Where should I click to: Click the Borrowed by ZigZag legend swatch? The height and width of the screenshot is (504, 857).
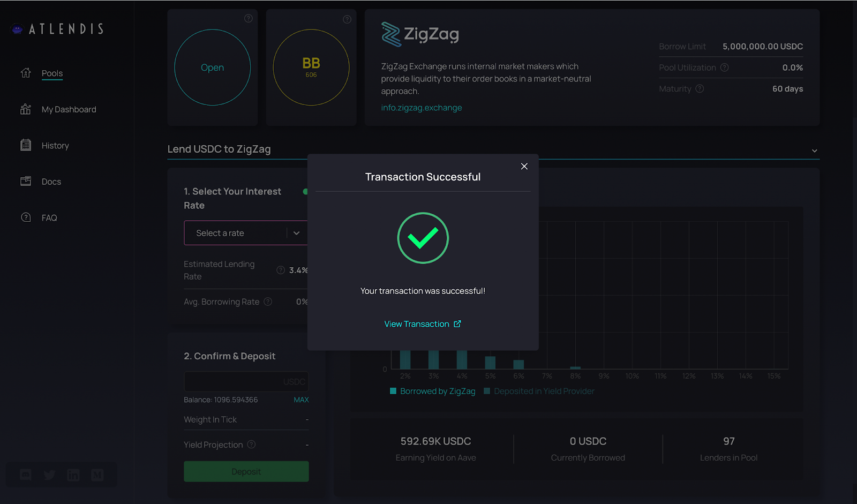[x=393, y=391]
